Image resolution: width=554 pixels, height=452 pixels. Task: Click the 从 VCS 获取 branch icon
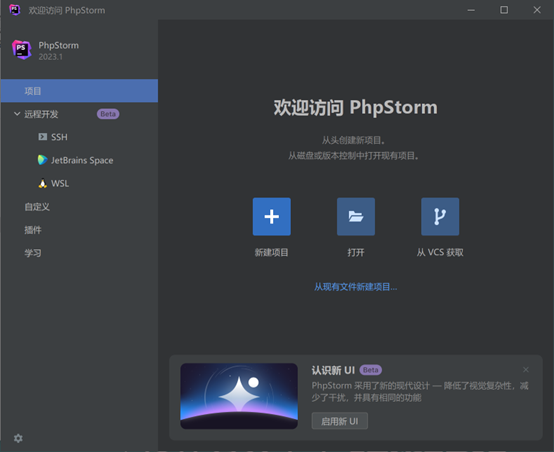(440, 217)
